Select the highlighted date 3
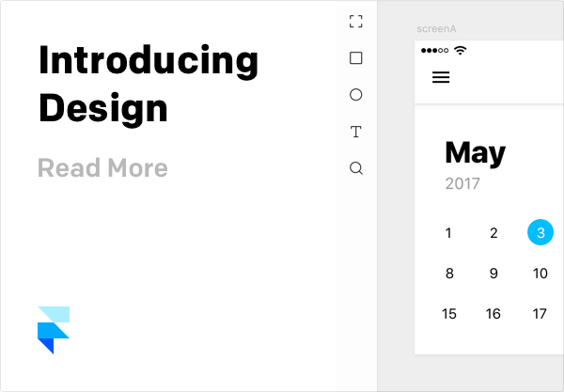564x392 pixels. tap(540, 232)
